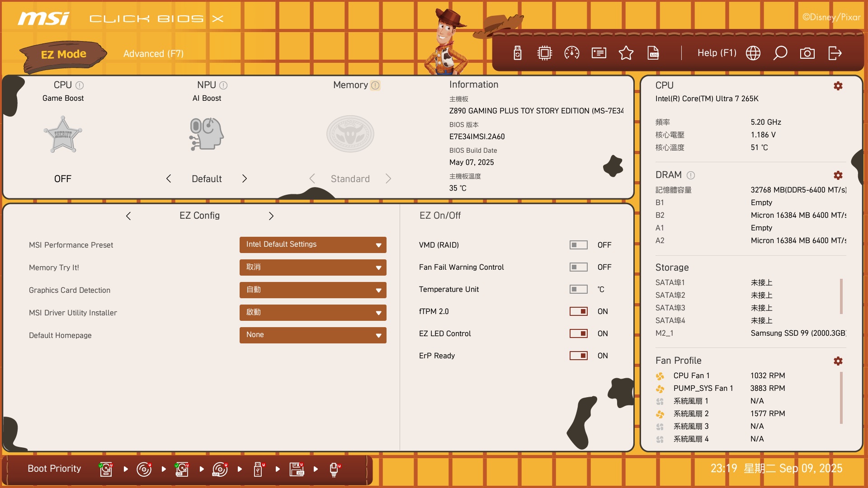Click the BIOS version E7E34IMSI.2A60 text

[477, 136]
